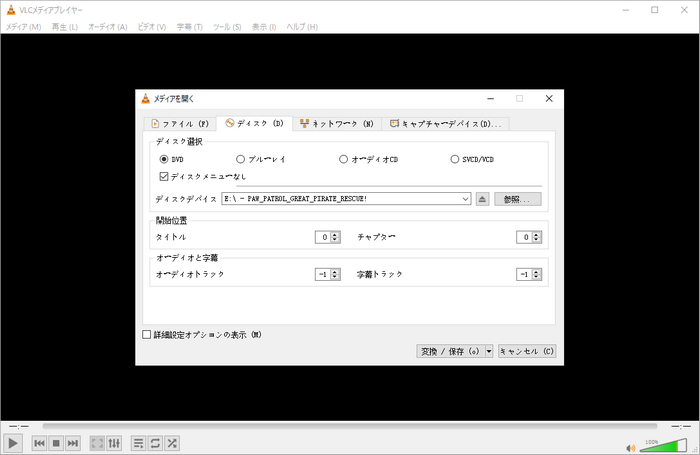Image resolution: width=700 pixels, height=455 pixels.
Task: Eject the disc with the eject button
Action: click(x=483, y=199)
